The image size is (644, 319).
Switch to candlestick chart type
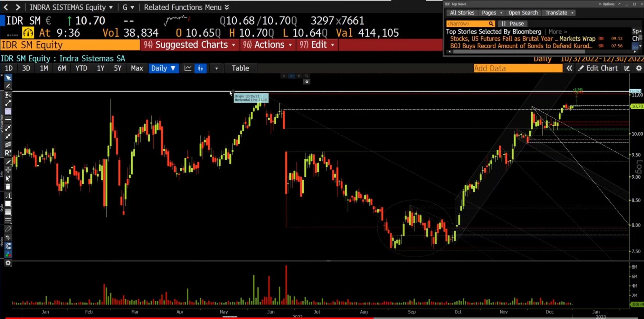point(200,68)
